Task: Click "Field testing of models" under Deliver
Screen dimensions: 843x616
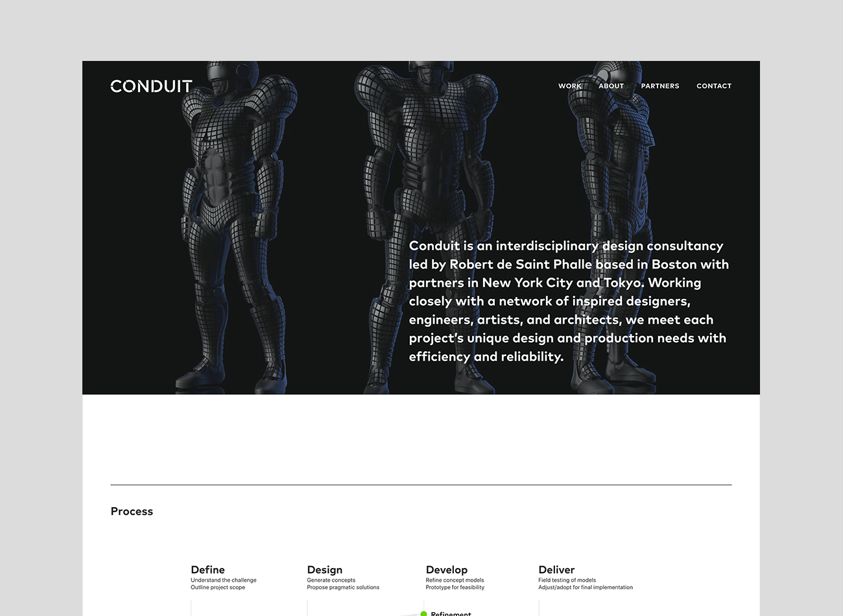Action: pyautogui.click(x=567, y=580)
